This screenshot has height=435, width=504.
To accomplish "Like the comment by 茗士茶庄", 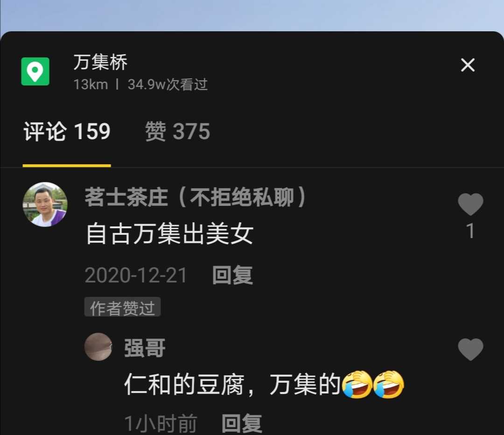I will tap(470, 204).
